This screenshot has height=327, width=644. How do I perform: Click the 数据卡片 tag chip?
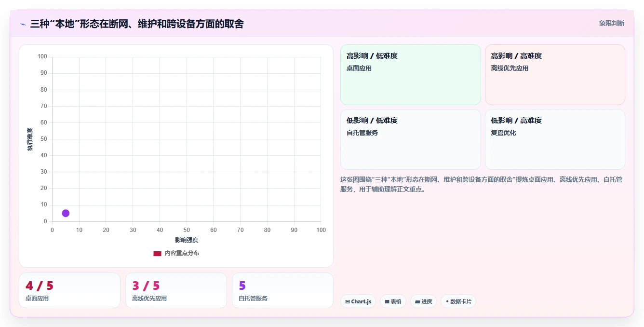pyautogui.click(x=458, y=301)
